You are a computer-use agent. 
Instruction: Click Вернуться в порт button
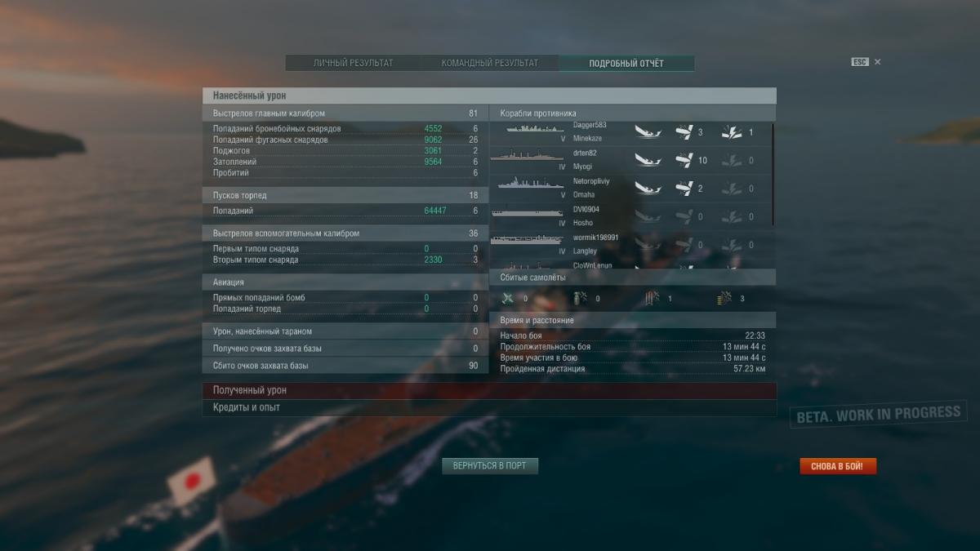click(490, 466)
